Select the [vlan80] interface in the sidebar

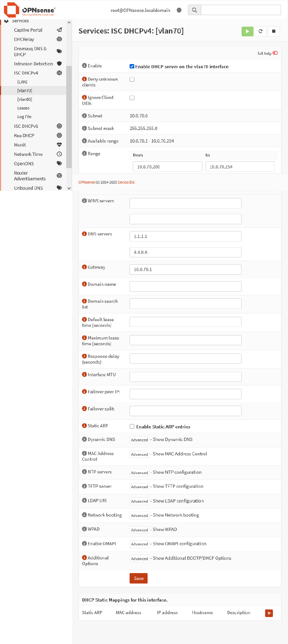click(x=24, y=99)
